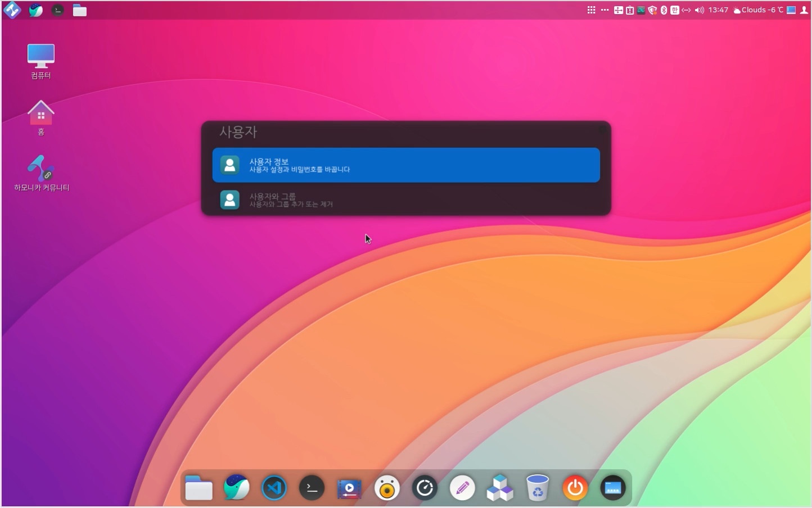The height and width of the screenshot is (508, 812).
Task: Open the file manager folder in dock
Action: click(x=199, y=488)
